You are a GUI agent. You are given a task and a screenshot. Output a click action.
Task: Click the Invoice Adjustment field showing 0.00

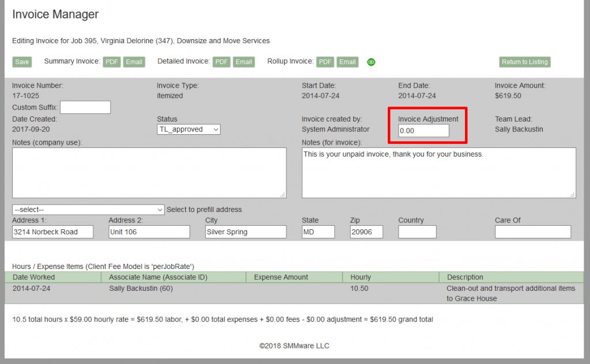[x=423, y=131]
